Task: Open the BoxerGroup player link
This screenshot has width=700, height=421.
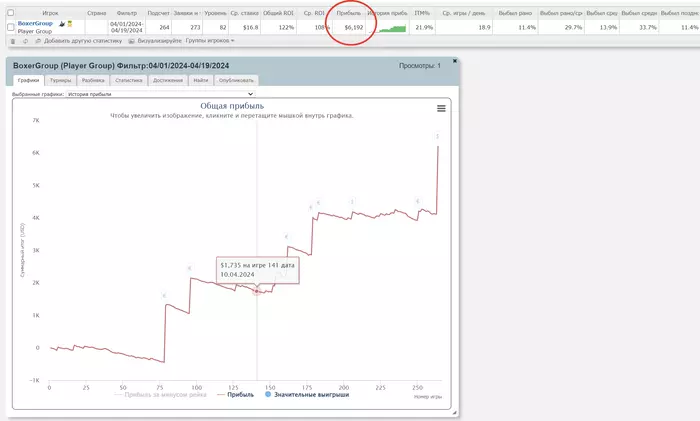Action: pos(35,23)
